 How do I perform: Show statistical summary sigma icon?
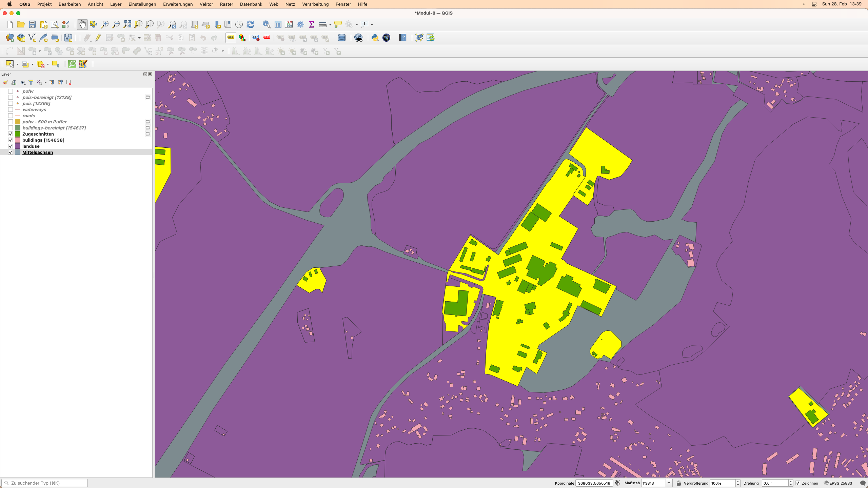(312, 24)
